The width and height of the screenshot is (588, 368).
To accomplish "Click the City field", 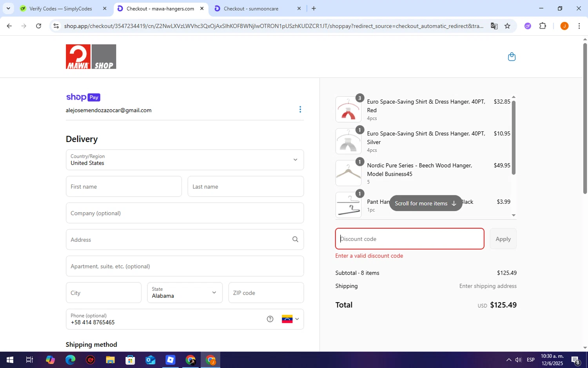I will [x=103, y=293].
